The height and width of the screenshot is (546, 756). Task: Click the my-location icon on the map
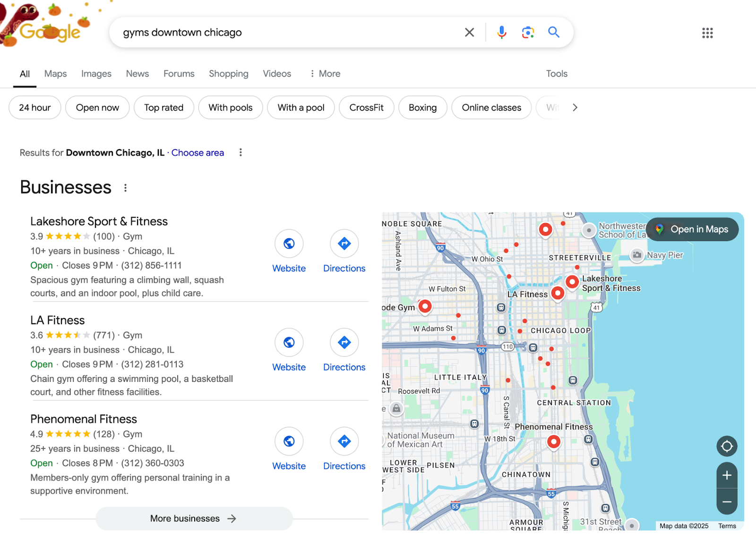(x=726, y=446)
